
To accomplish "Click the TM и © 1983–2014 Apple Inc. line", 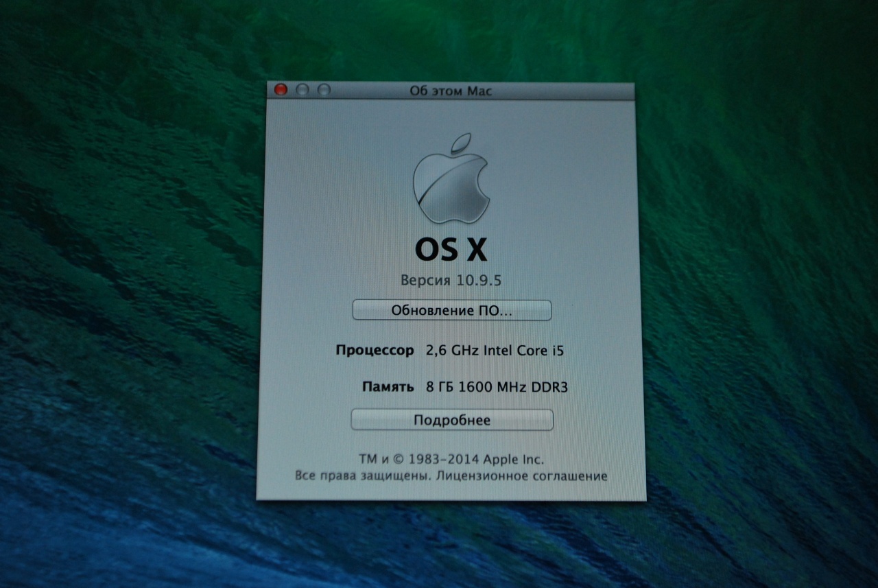I will point(451,459).
